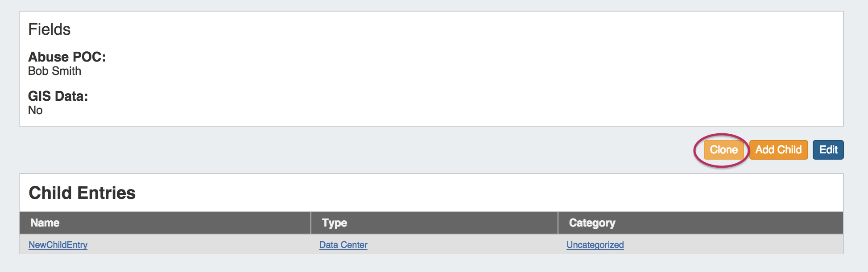Click the Clone button

pos(723,150)
